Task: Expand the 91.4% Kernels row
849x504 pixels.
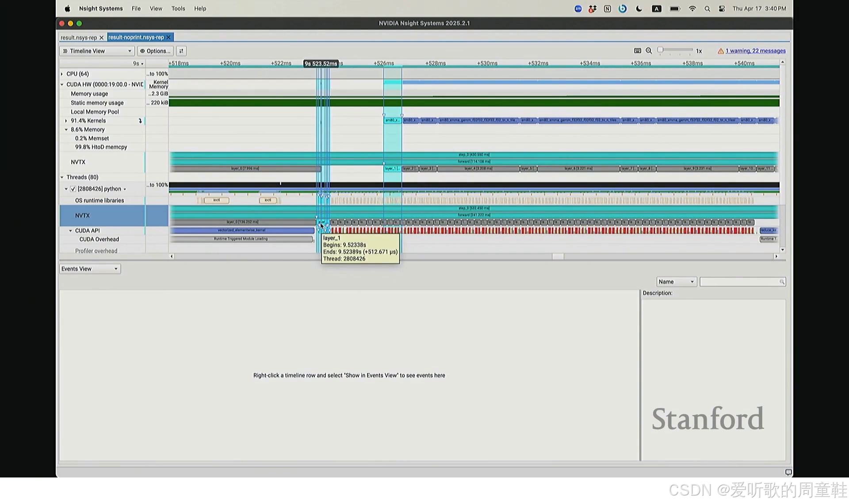Action: click(66, 121)
